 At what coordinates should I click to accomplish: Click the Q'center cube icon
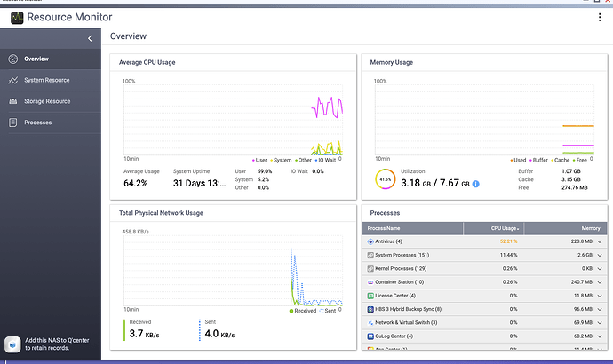[x=12, y=344]
